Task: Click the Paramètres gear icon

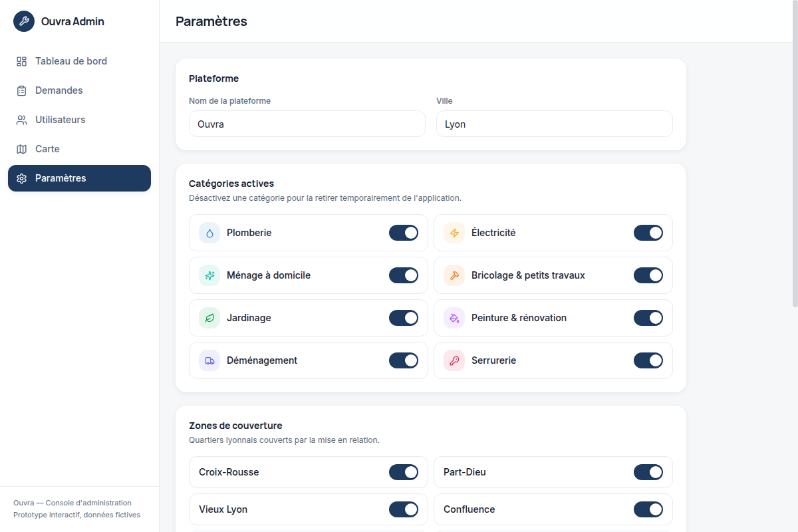Action: pyautogui.click(x=21, y=178)
